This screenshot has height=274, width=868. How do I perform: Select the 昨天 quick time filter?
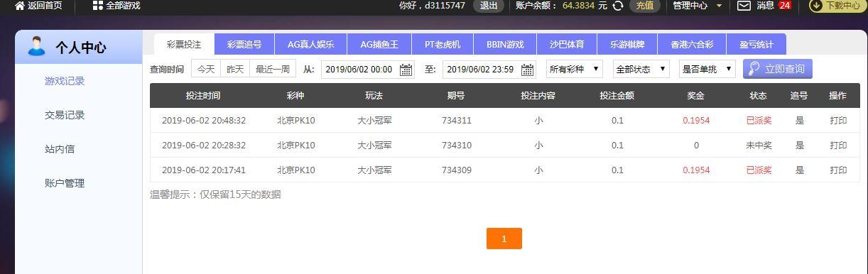(235, 69)
